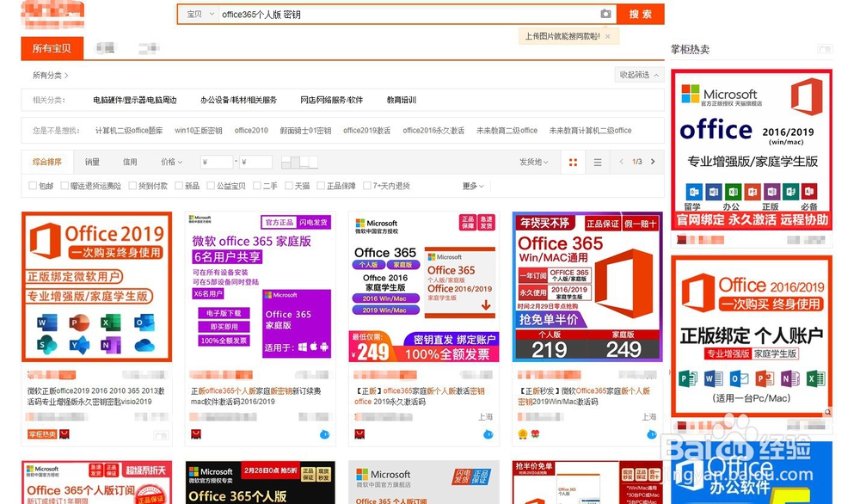
Task: Select the 所有宝贝 tab
Action: [52, 48]
